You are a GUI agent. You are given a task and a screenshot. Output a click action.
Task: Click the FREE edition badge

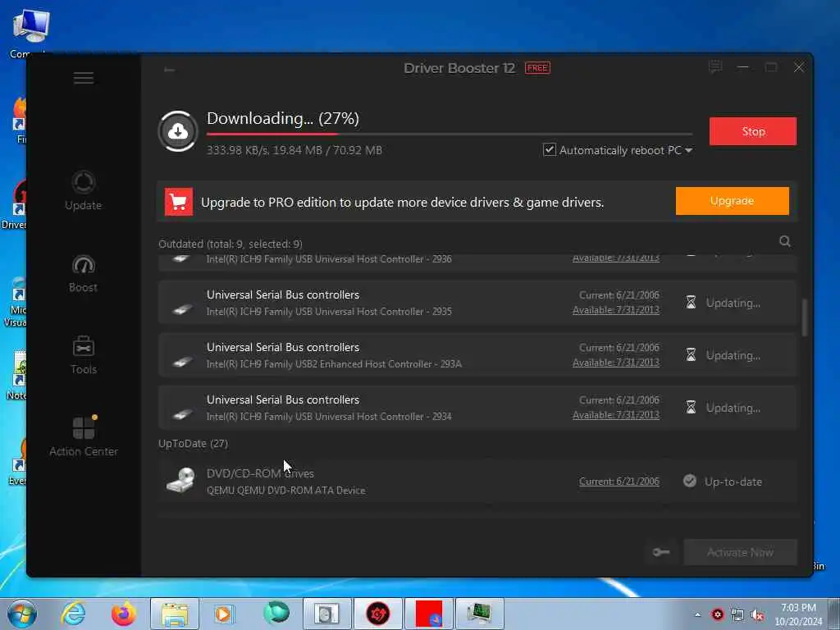click(x=537, y=68)
